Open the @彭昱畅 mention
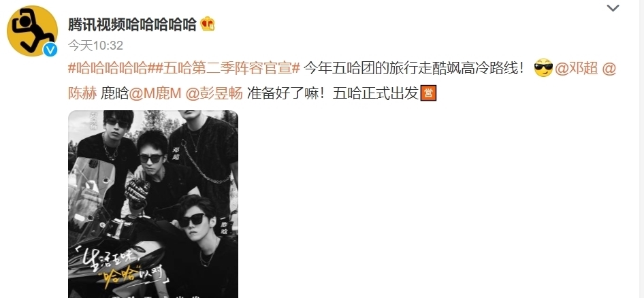Viewport: 644px width, 298px height. pos(214,94)
